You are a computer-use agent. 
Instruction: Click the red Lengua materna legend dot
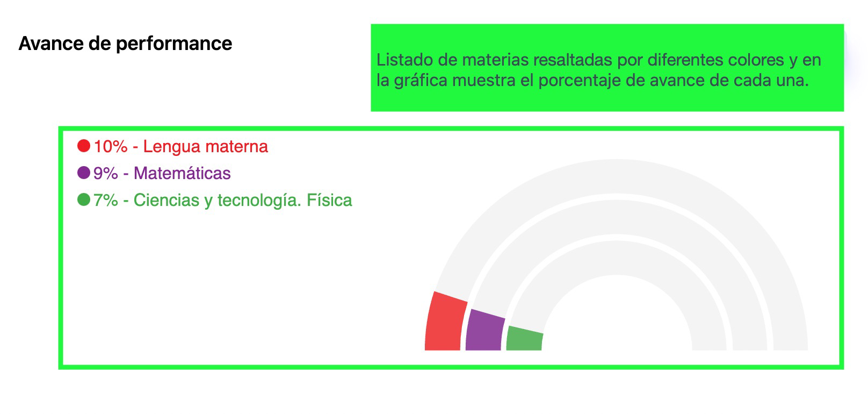(x=84, y=146)
